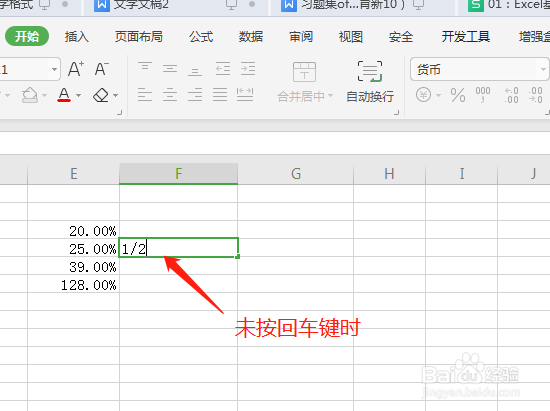Select column H header

[389, 174]
